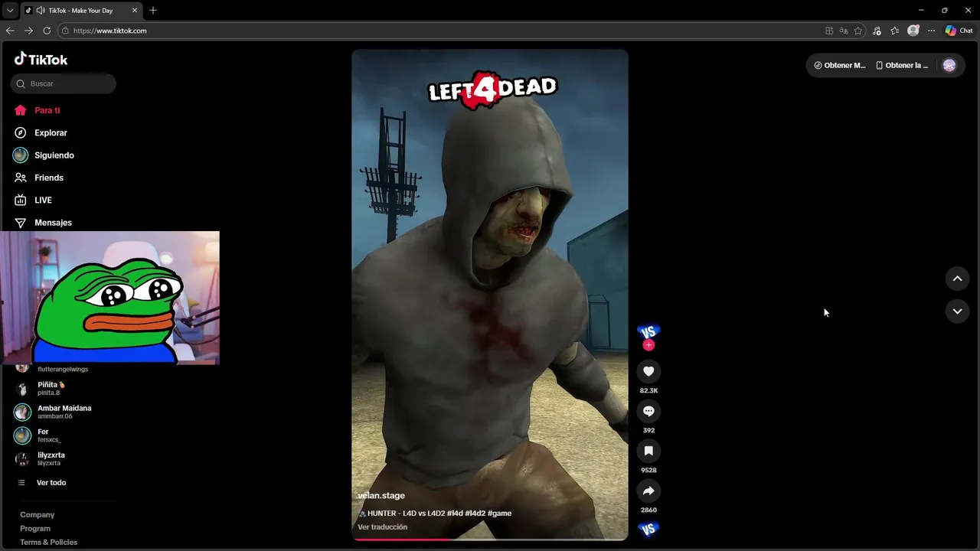Open TikTok profile avatar menu
The width and height of the screenshot is (980, 551).
(x=949, y=65)
